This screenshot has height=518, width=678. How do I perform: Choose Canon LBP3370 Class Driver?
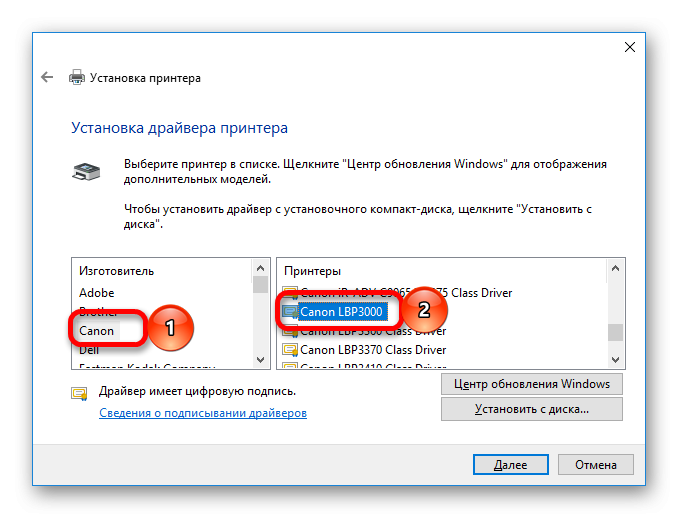373,350
